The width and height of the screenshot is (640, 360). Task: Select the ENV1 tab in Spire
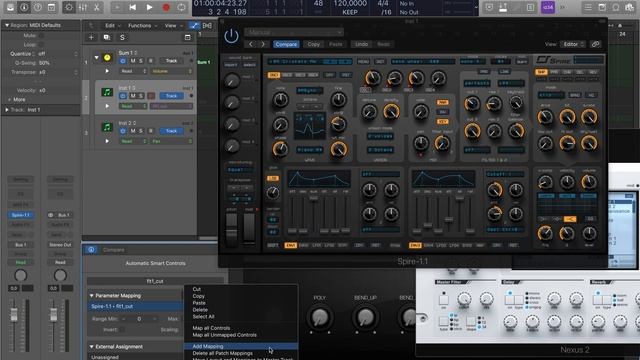click(x=291, y=245)
